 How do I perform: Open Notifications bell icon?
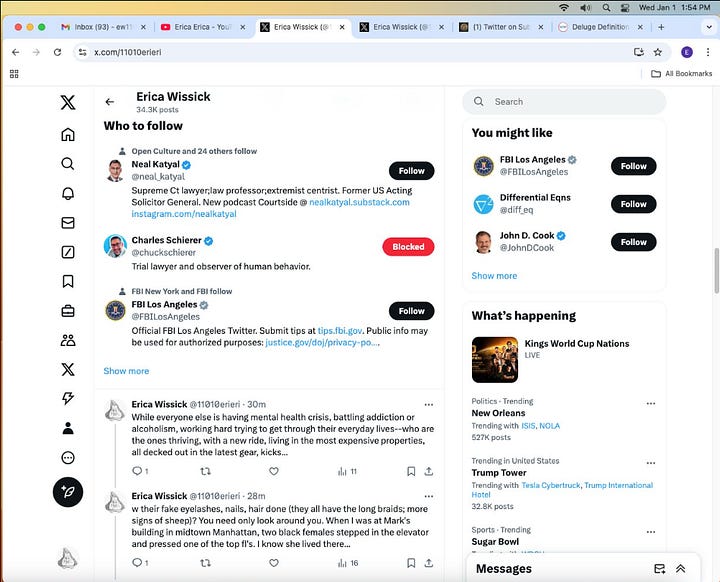pos(68,193)
